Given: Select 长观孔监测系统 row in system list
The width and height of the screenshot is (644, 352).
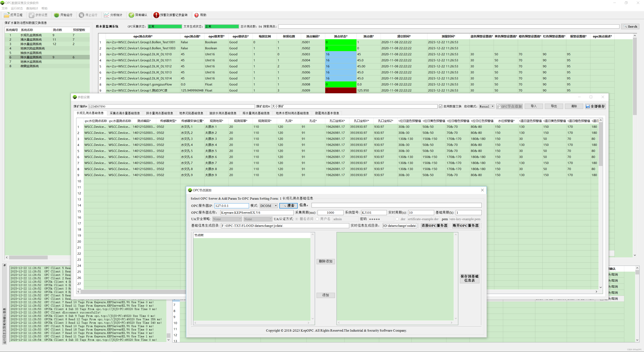Looking at the screenshot, I should 47,35.
